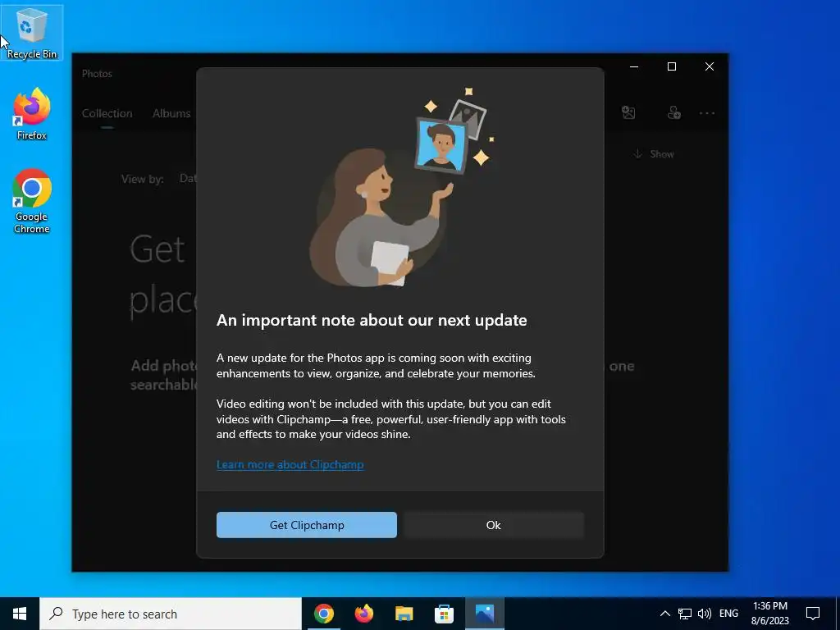This screenshot has width=840, height=630.
Task: Select the Firefox desktop shortcut
Action: click(x=32, y=114)
